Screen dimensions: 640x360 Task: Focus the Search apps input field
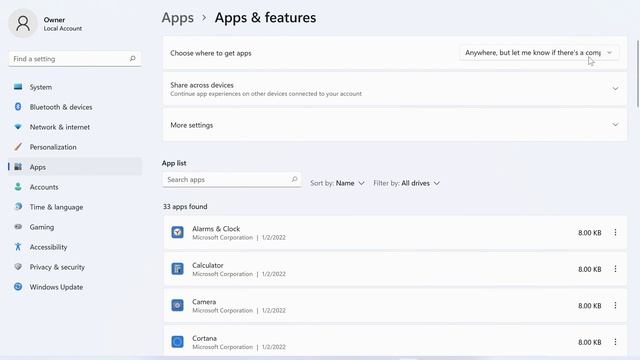coord(232,180)
